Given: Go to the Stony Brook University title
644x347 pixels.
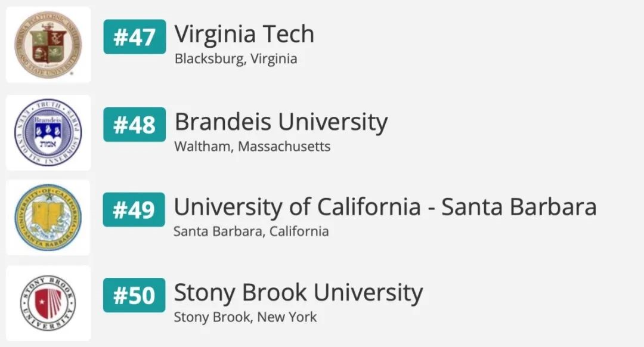Looking at the screenshot, I should [298, 293].
